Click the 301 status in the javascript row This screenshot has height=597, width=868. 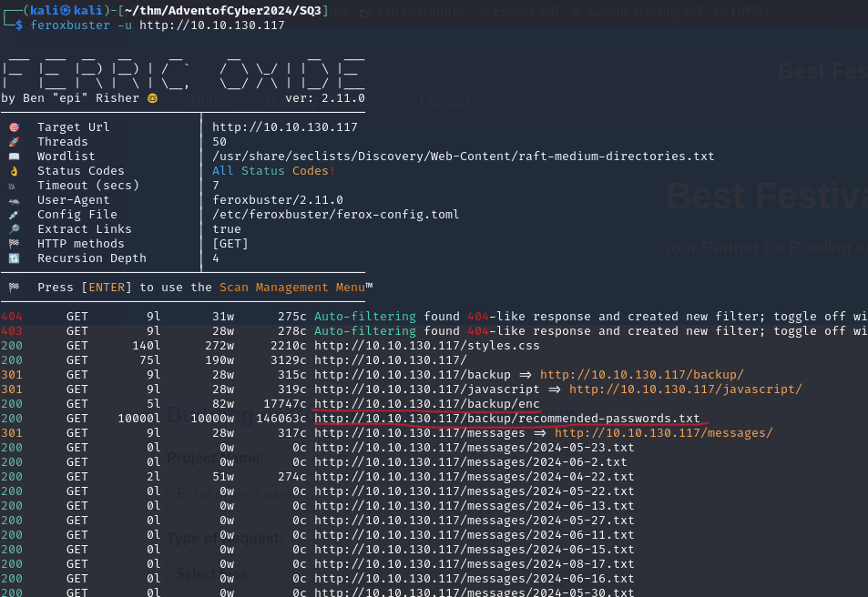(x=12, y=389)
